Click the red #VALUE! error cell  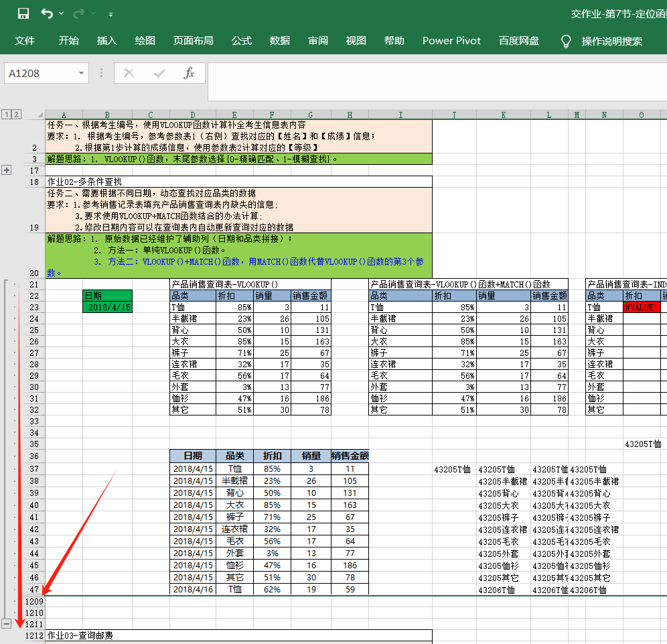click(642, 308)
